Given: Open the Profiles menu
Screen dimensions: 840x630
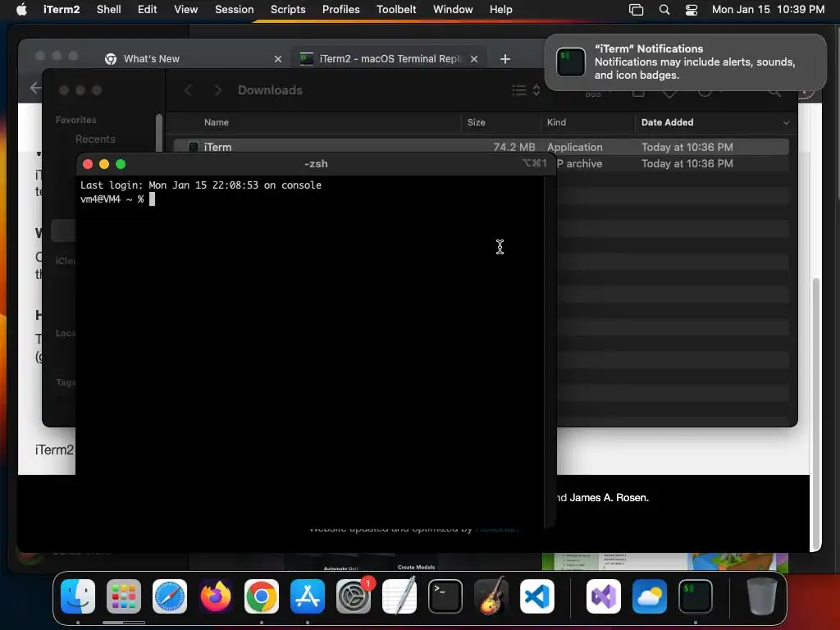Looking at the screenshot, I should click(340, 9).
